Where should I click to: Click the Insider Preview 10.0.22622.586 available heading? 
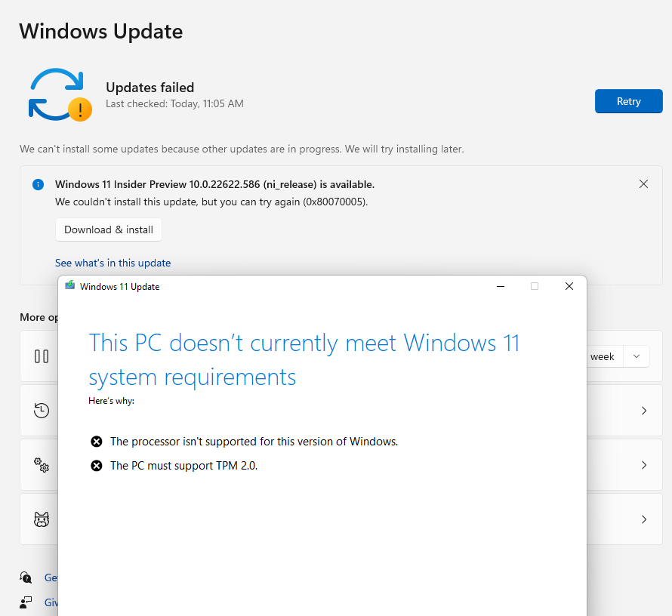point(214,184)
